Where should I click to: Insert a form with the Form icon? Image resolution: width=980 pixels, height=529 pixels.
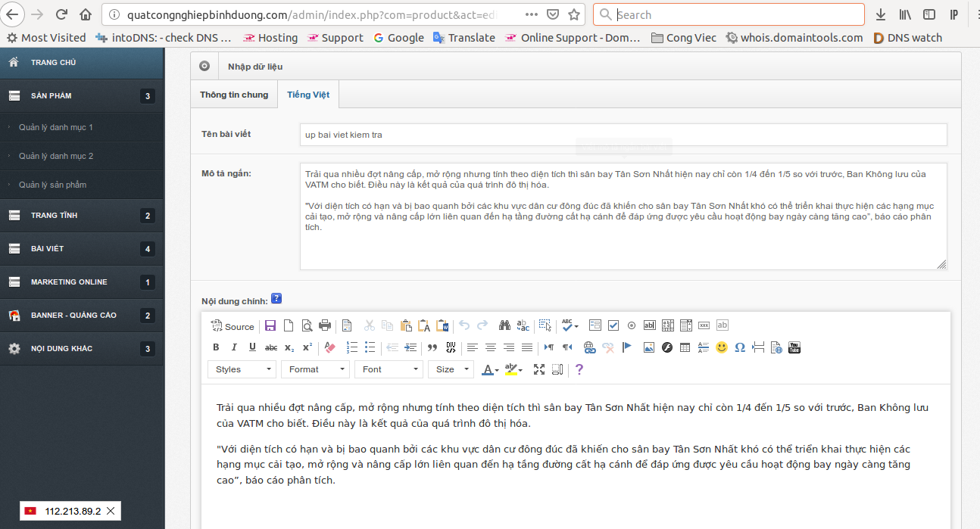click(595, 325)
